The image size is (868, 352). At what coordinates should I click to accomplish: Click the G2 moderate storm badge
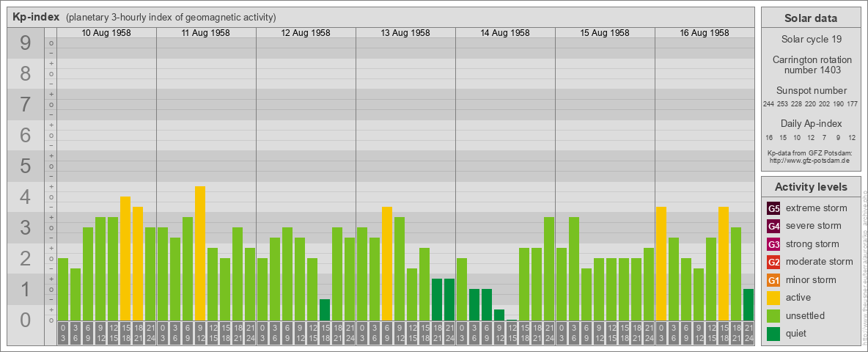click(x=773, y=262)
